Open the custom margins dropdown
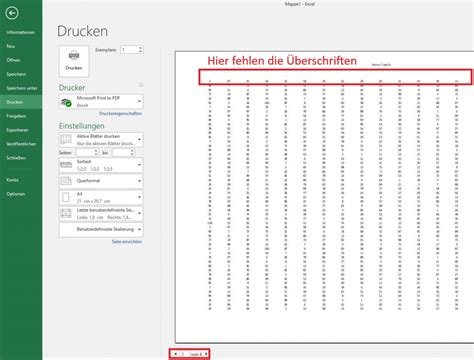This screenshot has height=360, width=474. click(x=101, y=214)
